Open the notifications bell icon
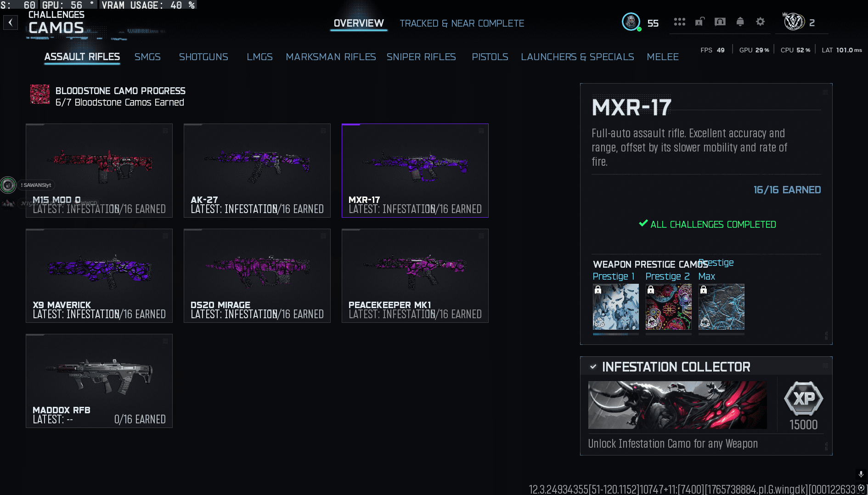 coord(740,22)
